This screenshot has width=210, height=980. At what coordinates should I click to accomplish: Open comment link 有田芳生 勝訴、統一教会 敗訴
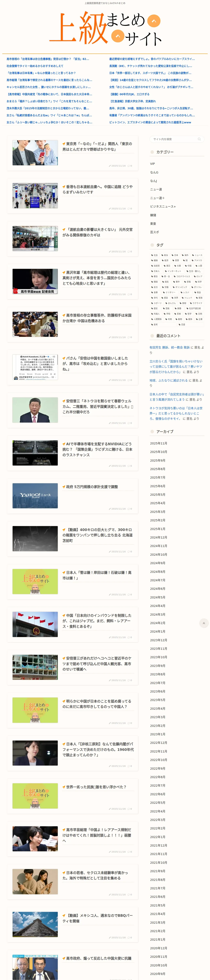coord(169,347)
